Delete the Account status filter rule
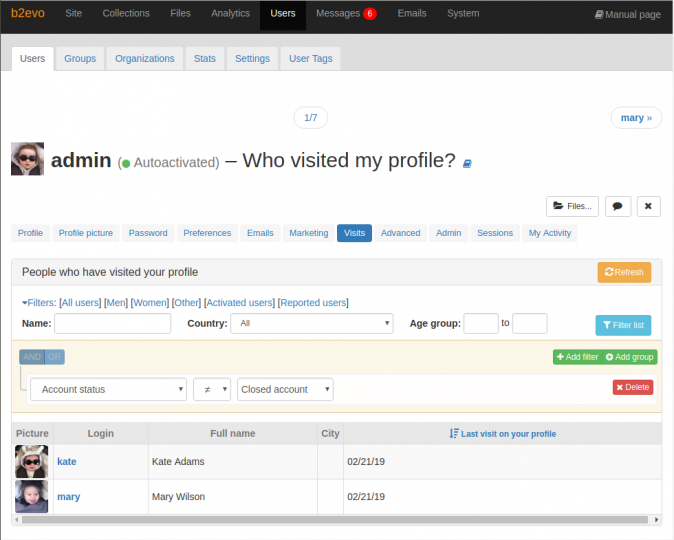674x540 pixels. point(633,387)
